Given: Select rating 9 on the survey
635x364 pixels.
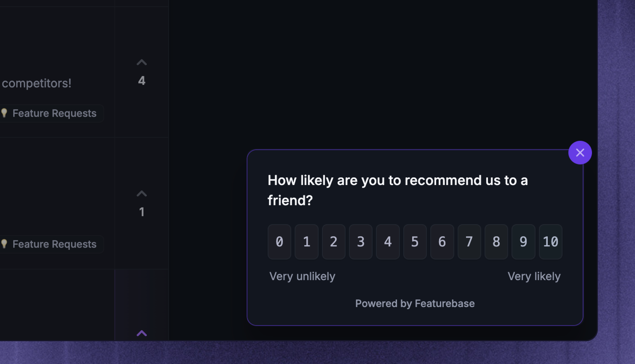Looking at the screenshot, I should 523,241.
